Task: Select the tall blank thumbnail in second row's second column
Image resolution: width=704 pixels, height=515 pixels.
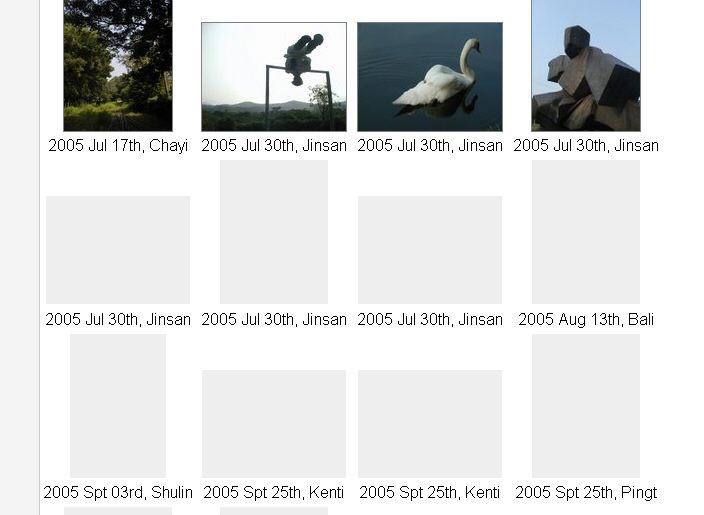Action: (x=274, y=232)
